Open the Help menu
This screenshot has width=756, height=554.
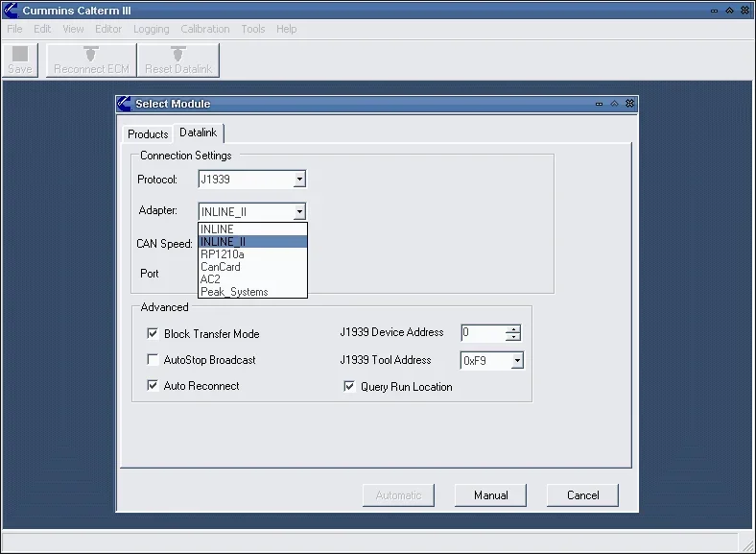[287, 29]
